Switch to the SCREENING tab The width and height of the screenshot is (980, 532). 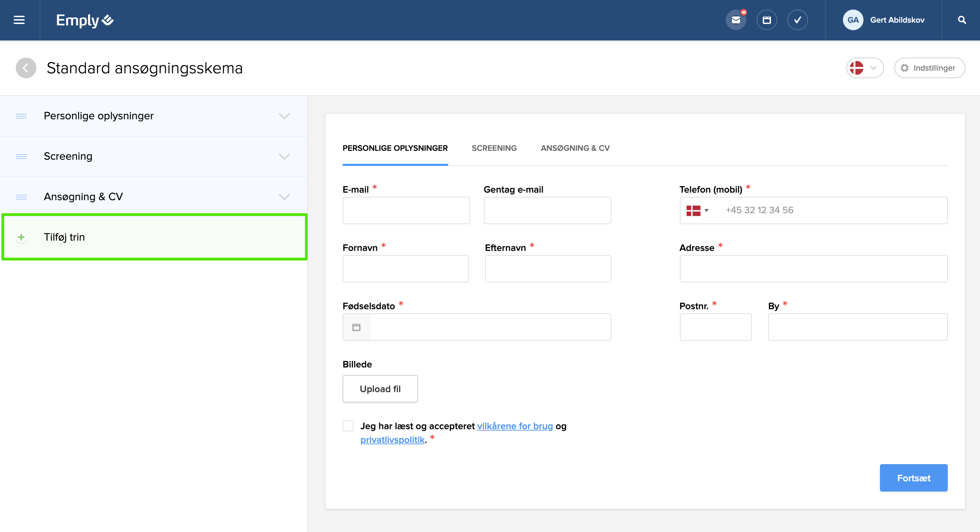tap(494, 148)
